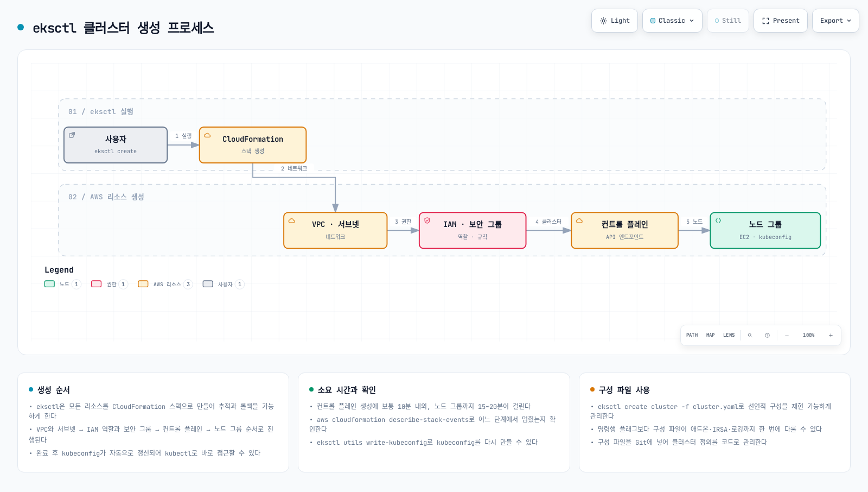Click the cloud icon on 컨트롤 플레인 node
Viewport: 868px width, 492px height.
(x=579, y=220)
